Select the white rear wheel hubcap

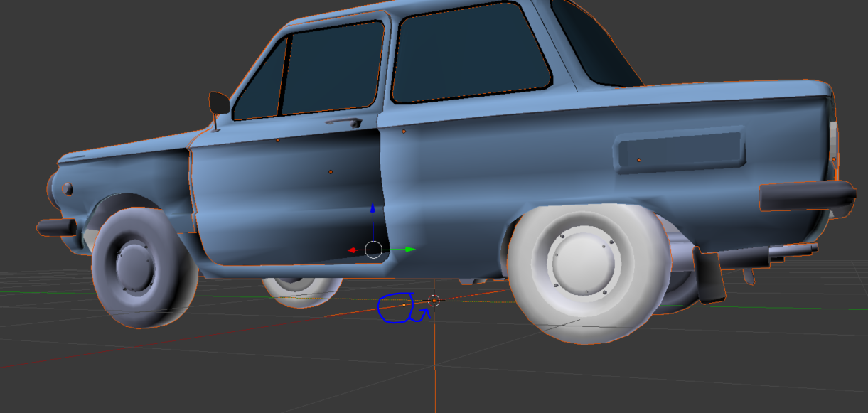582,263
